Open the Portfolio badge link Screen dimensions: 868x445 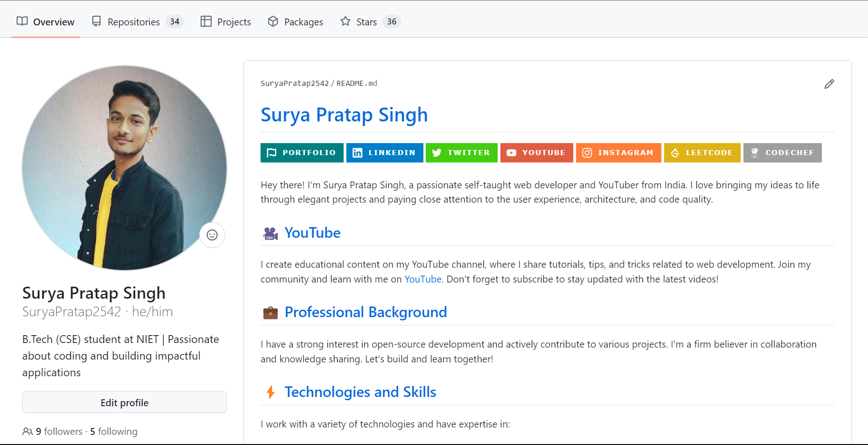tap(302, 153)
